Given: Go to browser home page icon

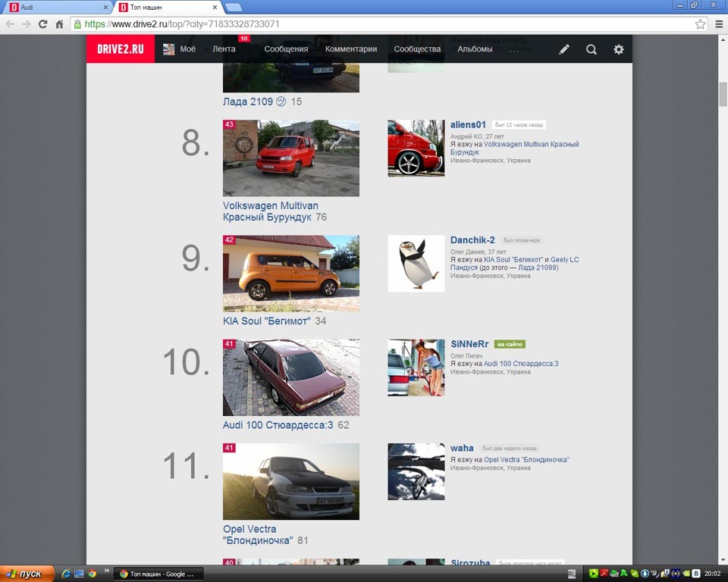Looking at the screenshot, I should pos(59,24).
